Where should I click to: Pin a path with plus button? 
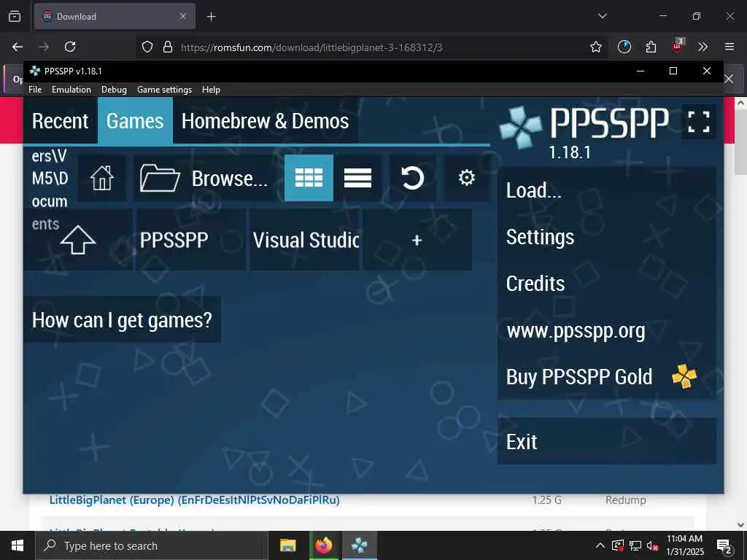(417, 240)
